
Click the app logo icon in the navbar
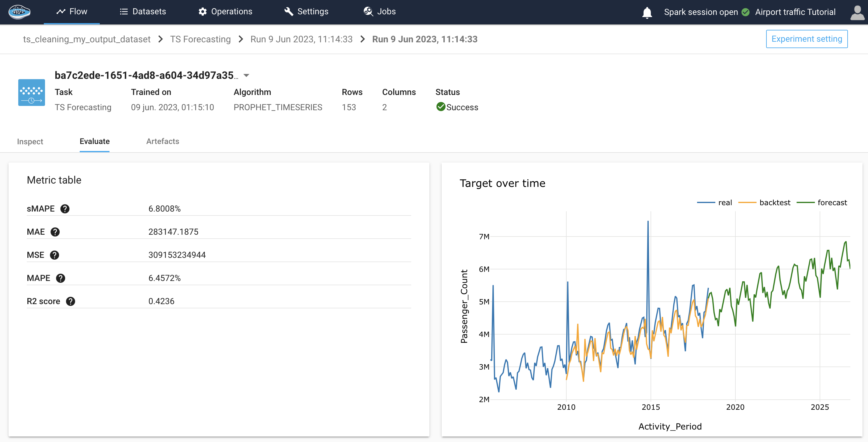[x=19, y=12]
